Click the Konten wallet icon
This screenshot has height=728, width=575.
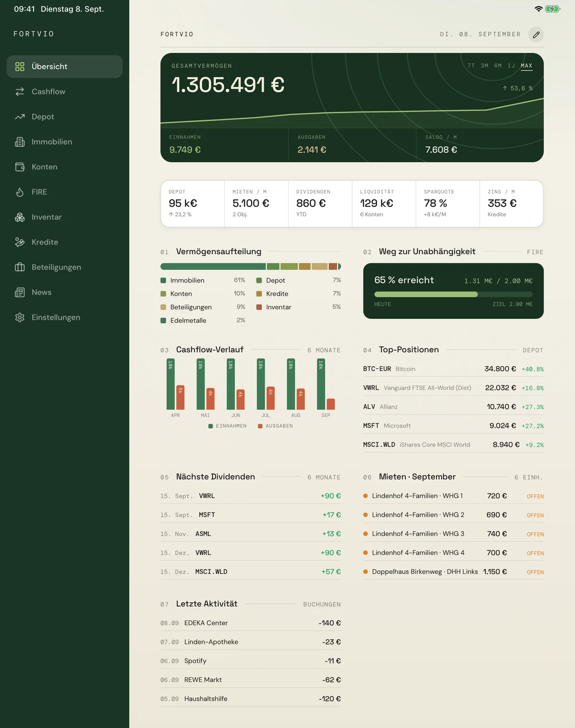tap(20, 167)
